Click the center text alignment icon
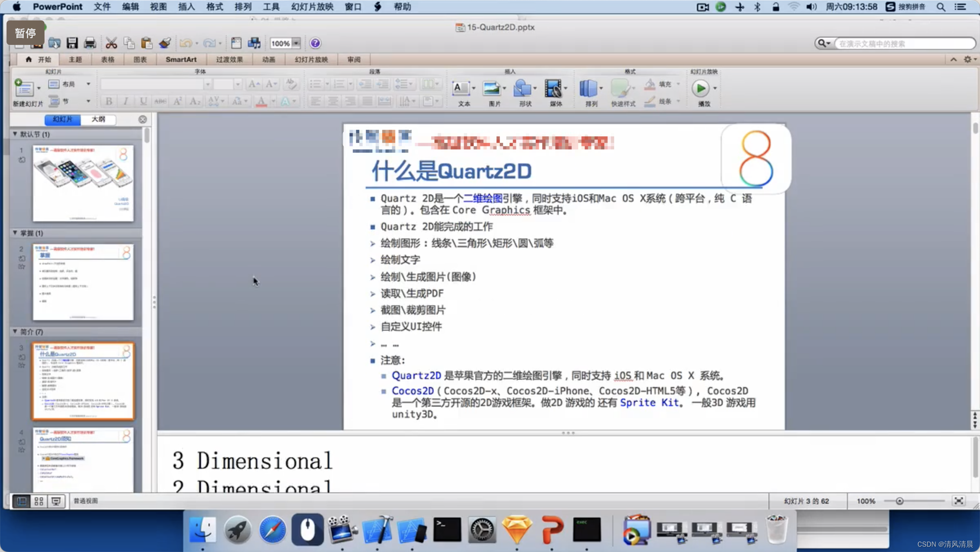980x552 pixels. coord(333,101)
